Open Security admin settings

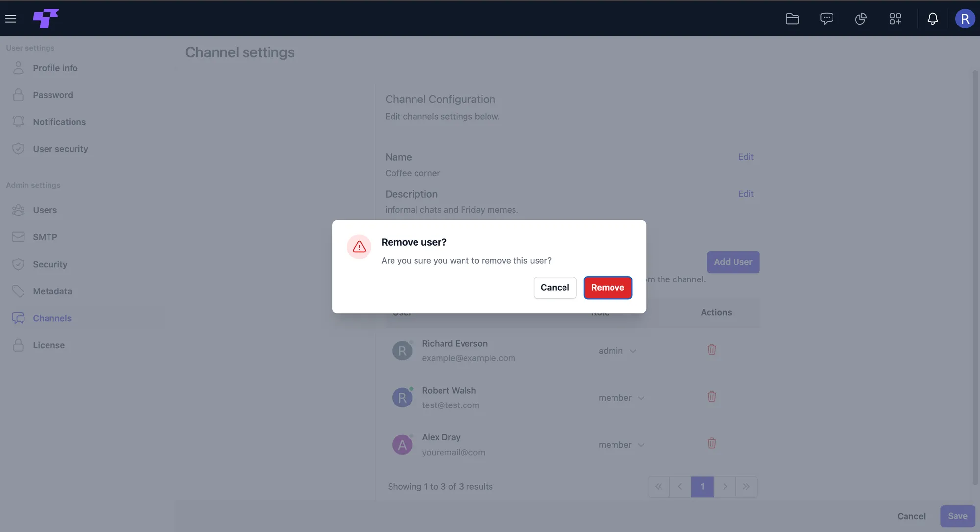pyautogui.click(x=39, y=265)
